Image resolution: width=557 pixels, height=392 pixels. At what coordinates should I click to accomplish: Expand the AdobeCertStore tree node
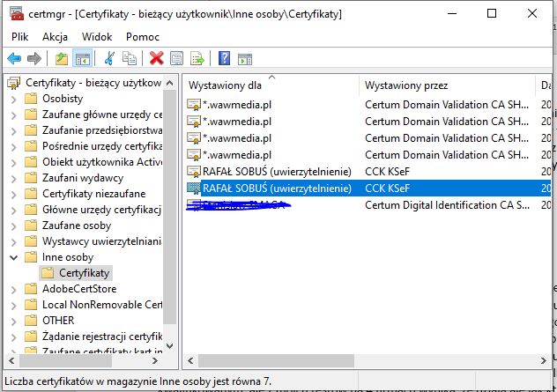click(x=13, y=289)
